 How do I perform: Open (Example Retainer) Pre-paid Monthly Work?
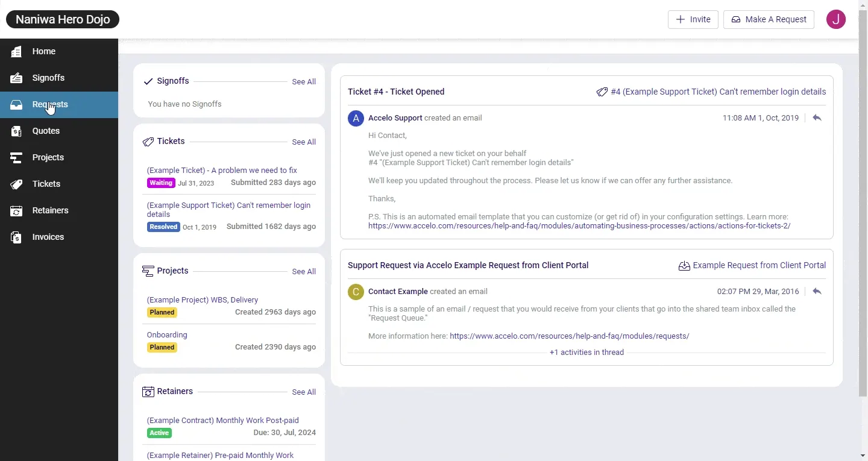(x=221, y=456)
